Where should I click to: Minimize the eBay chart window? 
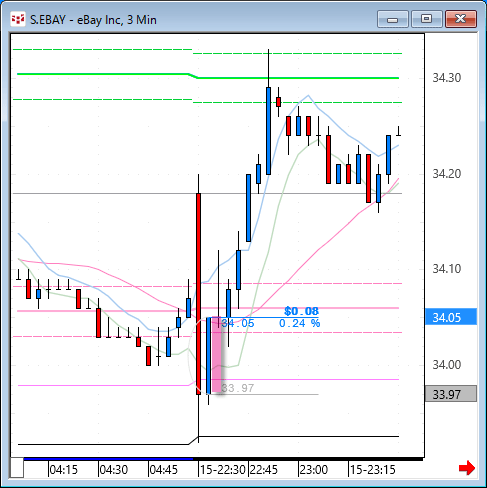tap(393, 19)
